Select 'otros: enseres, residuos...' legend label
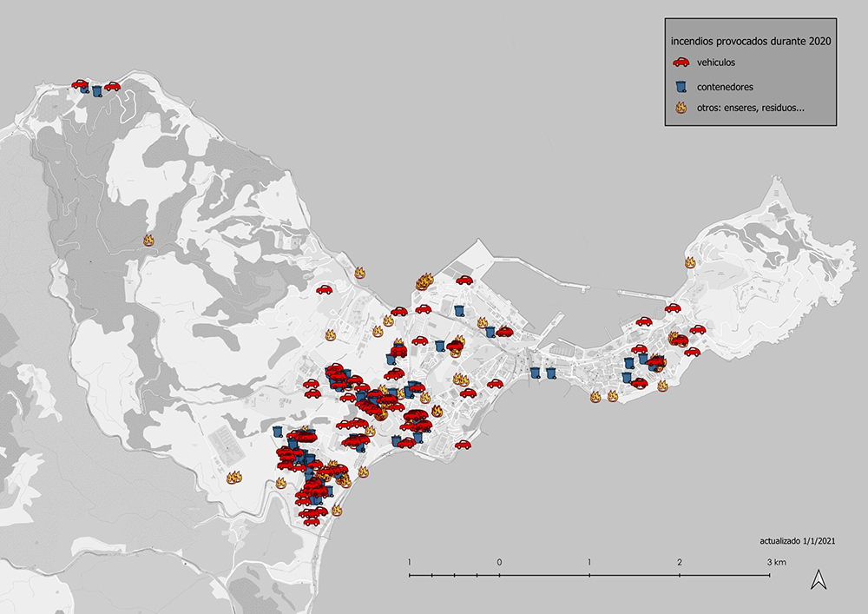 (751, 108)
